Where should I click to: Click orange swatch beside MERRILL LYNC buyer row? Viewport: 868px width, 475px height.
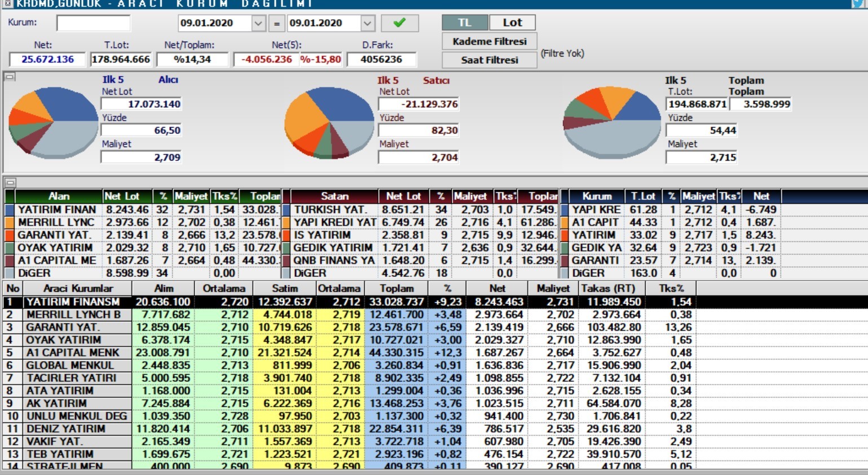[9, 222]
